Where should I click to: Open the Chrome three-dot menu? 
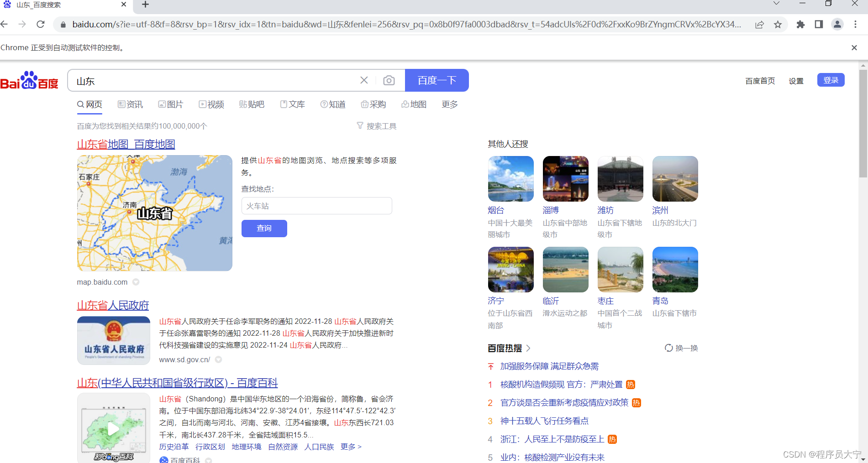[856, 24]
